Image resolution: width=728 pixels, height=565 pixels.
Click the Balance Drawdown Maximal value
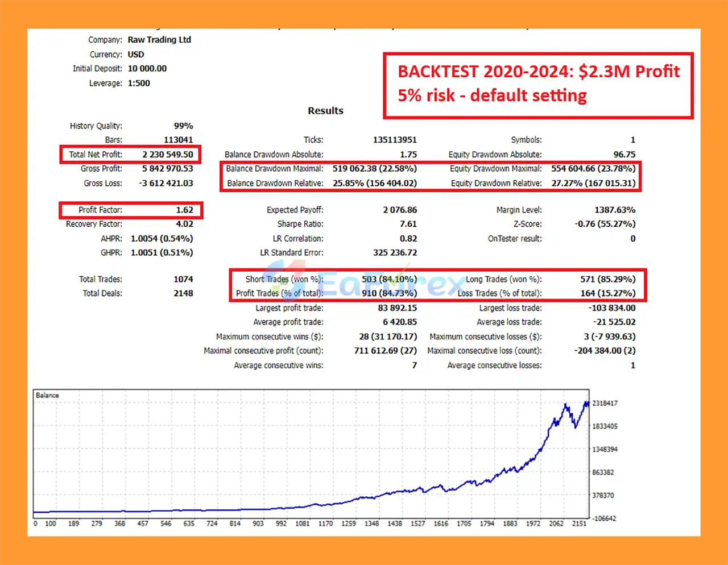point(374,169)
